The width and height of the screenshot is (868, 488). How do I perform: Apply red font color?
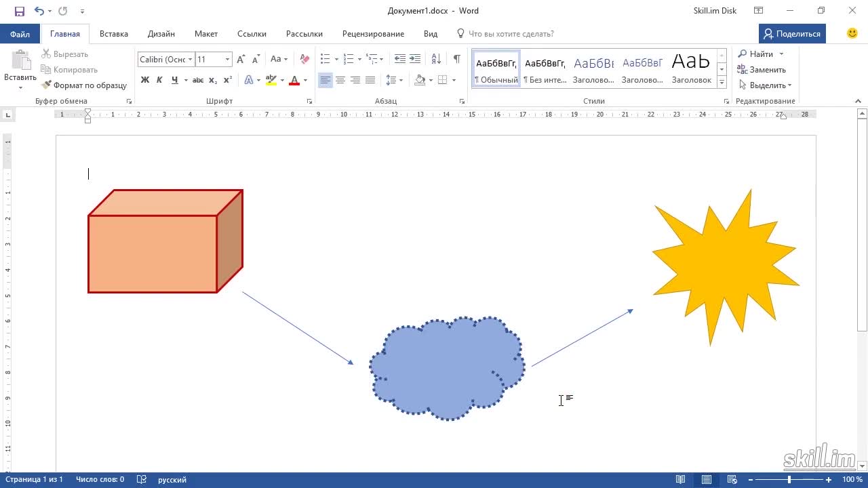tap(294, 80)
